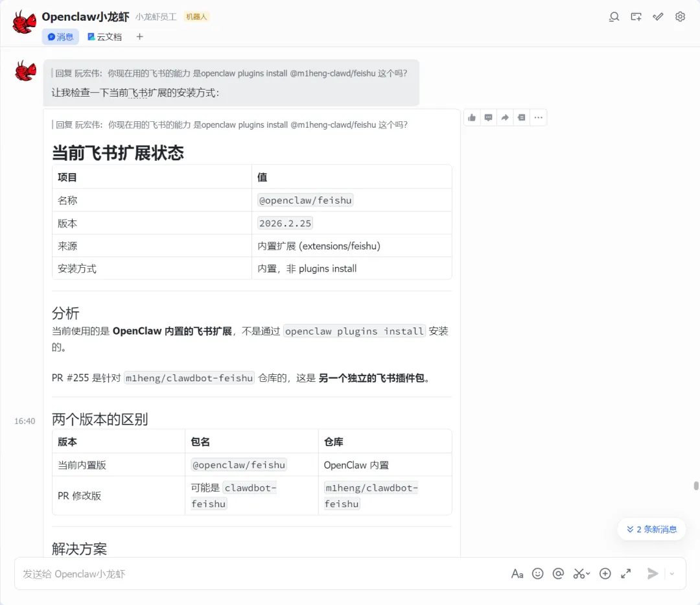Click the chat vertical scrollbar thumb
This screenshot has width=700, height=605.
coord(696,486)
